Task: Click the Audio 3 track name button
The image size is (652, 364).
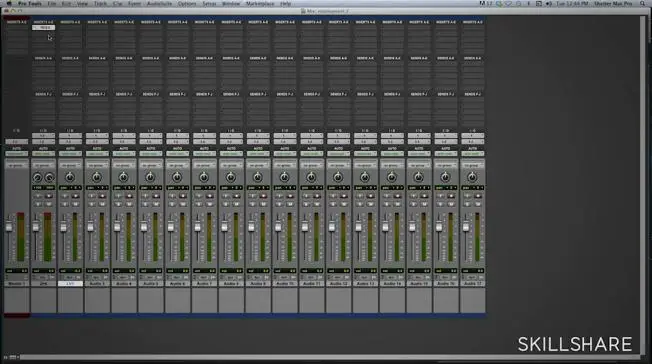Action: click(97, 283)
